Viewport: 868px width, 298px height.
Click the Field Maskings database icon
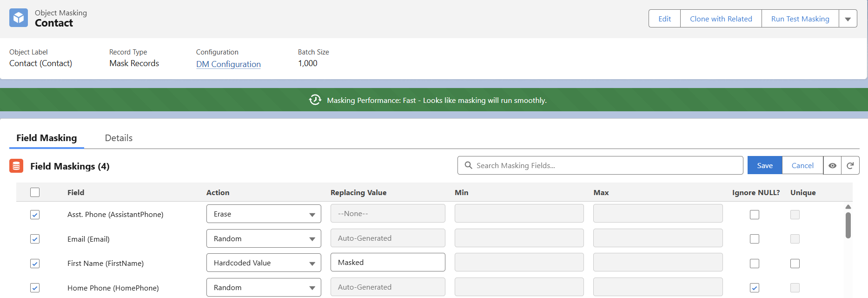click(x=16, y=166)
